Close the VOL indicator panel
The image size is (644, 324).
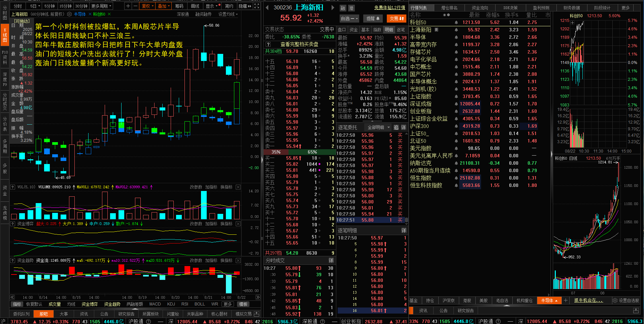(238, 187)
